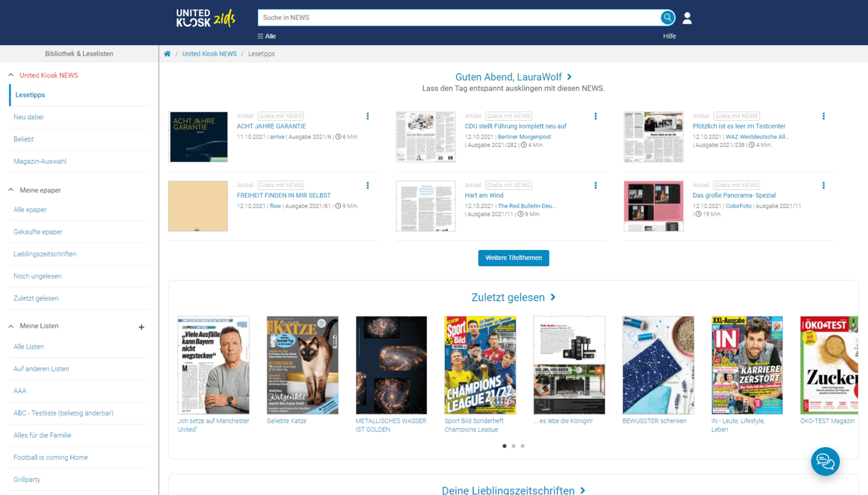The image size is (868, 495).
Task: Open Alle Listen in the sidebar
Action: [29, 347]
